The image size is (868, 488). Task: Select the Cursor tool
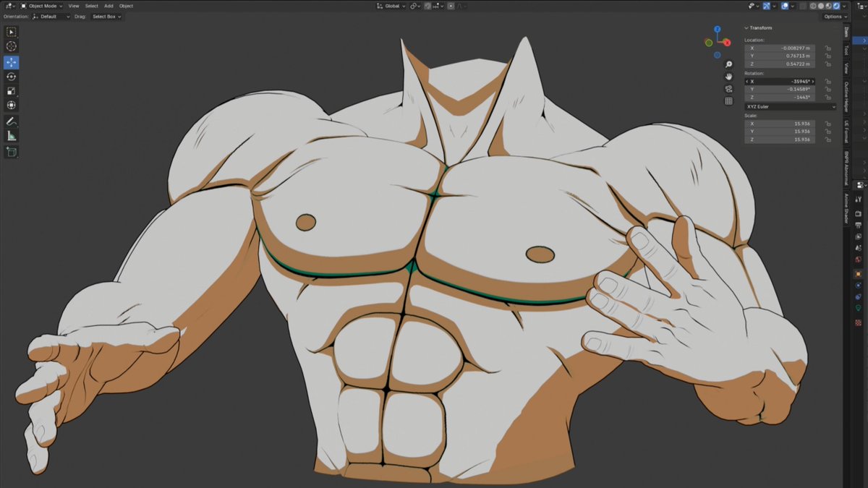(x=12, y=46)
